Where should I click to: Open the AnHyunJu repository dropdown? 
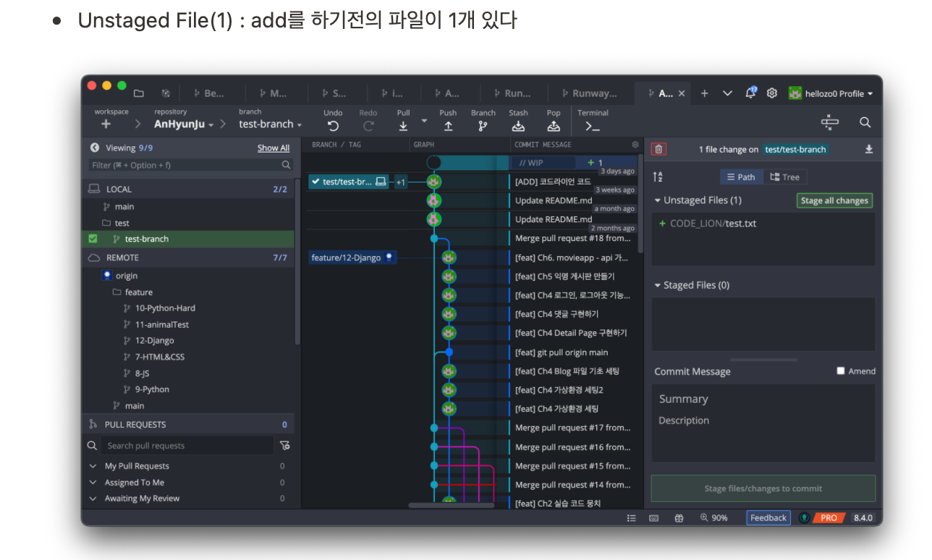pos(184,124)
